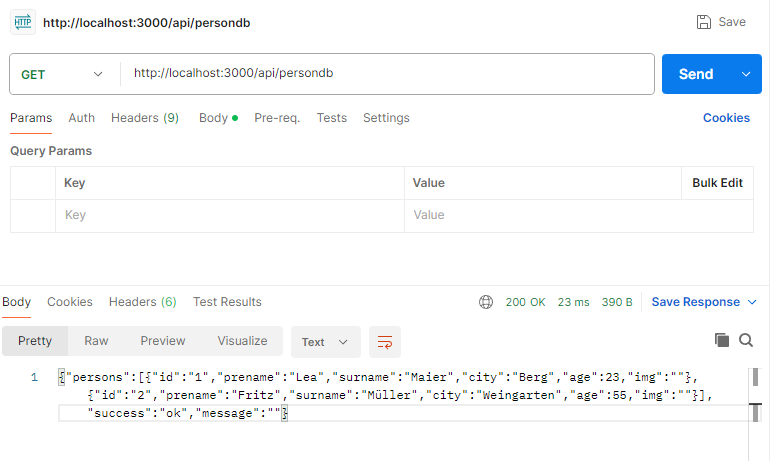Screen dimensions: 779x461
Task: Open the GET method dropdown
Action: pyautogui.click(x=62, y=75)
